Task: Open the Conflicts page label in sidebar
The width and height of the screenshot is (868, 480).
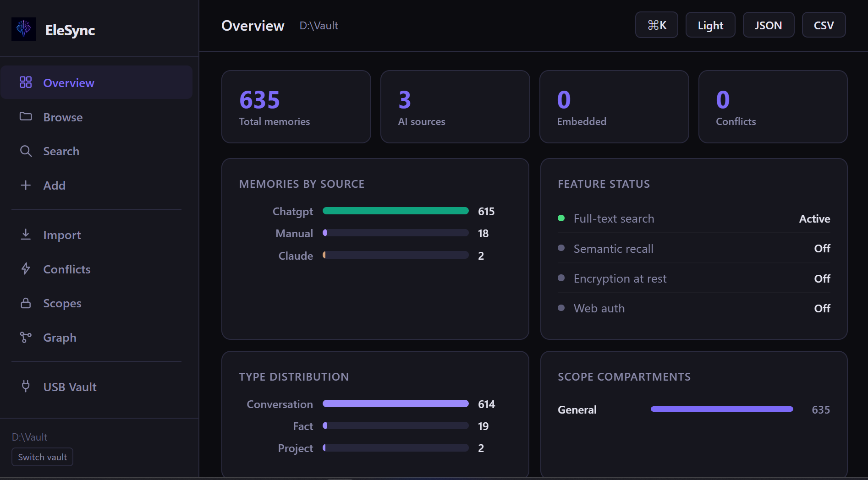Action: (x=67, y=269)
